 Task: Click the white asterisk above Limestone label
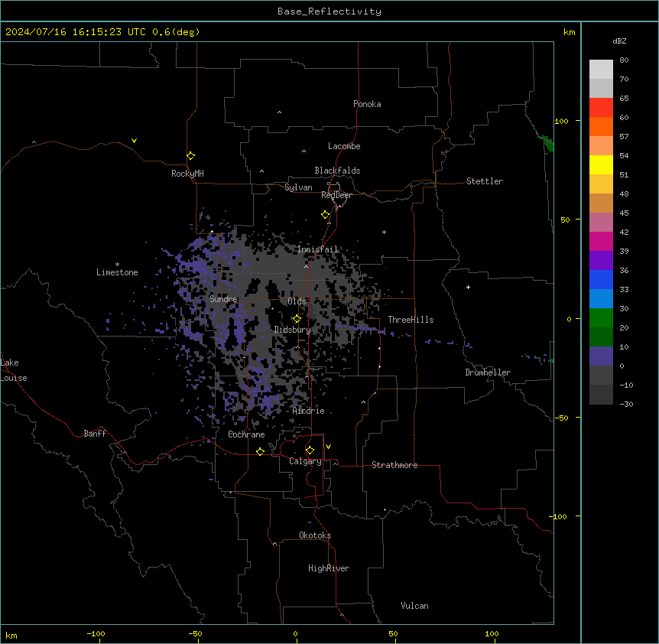tap(117, 265)
